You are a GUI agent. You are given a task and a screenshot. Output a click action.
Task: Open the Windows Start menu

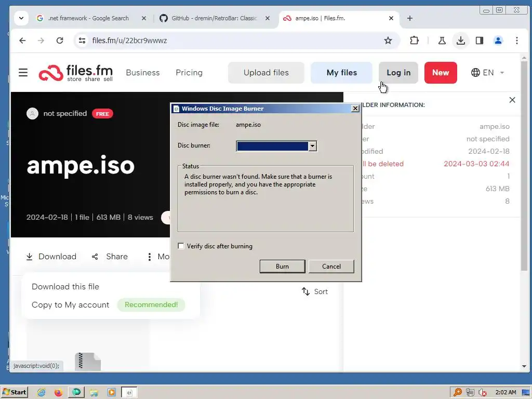pyautogui.click(x=14, y=392)
